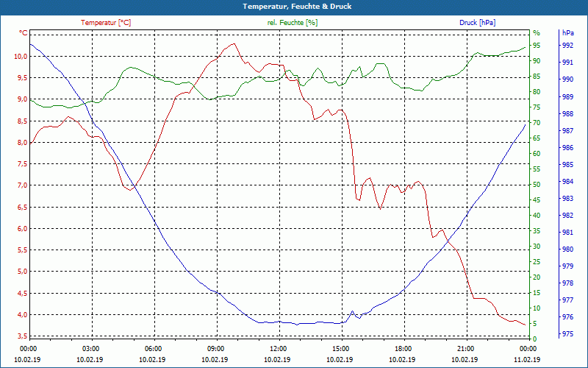Select the red 'Temperatur [°C]' legend label

pyautogui.click(x=106, y=23)
